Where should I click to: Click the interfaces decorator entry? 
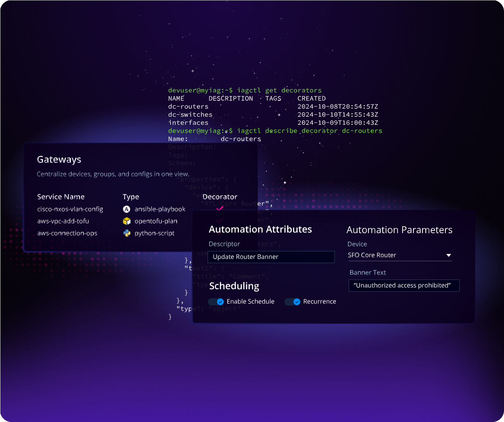tap(188, 123)
